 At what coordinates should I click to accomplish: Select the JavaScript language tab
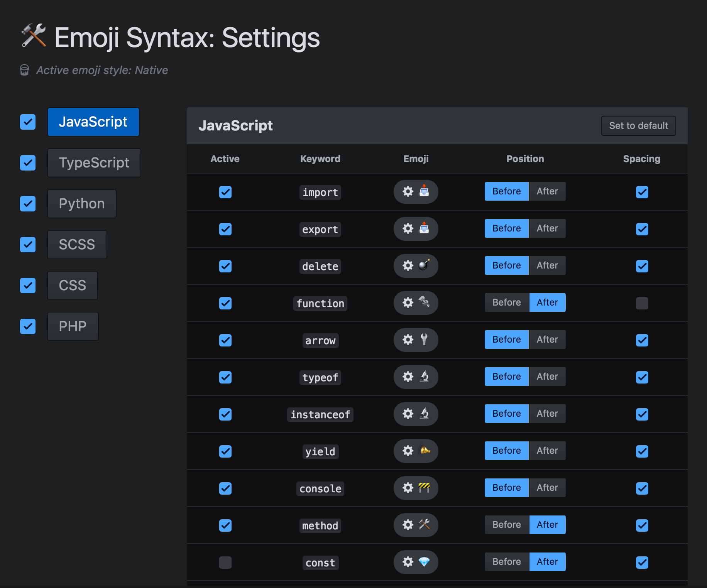click(93, 122)
